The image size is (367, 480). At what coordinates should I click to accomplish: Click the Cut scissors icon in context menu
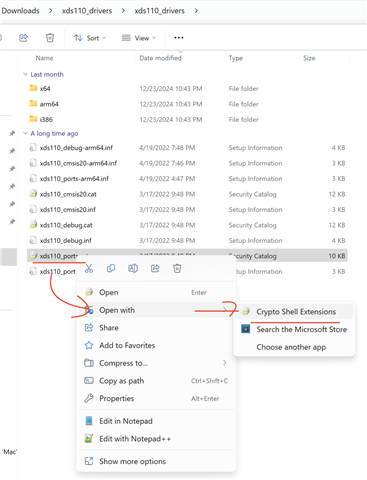pyautogui.click(x=89, y=268)
